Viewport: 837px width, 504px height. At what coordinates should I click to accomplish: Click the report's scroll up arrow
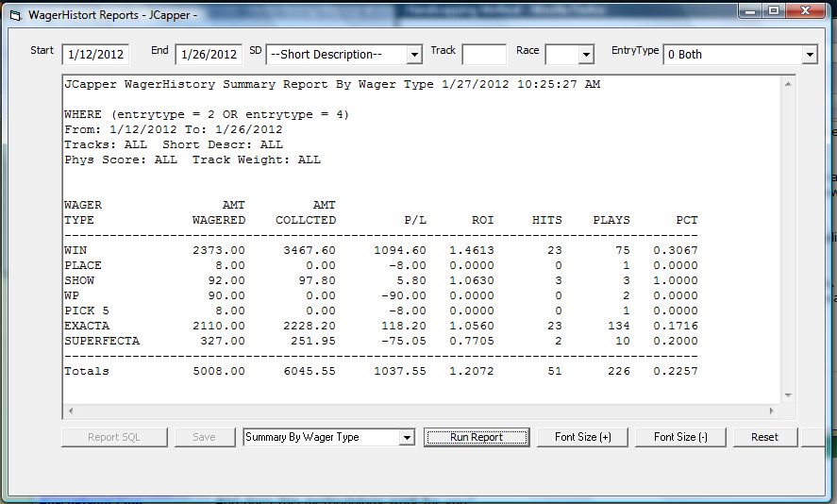coord(788,84)
